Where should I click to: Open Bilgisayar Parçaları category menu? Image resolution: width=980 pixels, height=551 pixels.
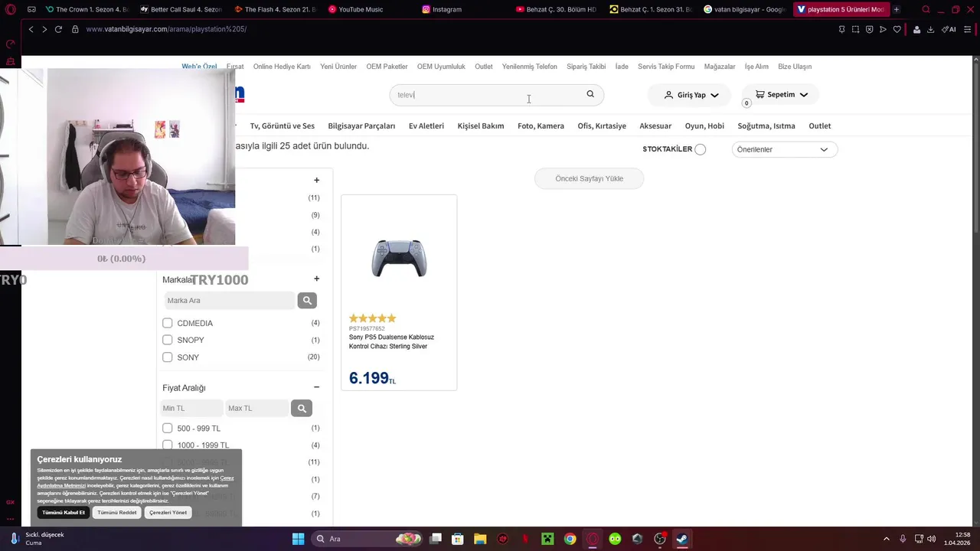point(361,126)
